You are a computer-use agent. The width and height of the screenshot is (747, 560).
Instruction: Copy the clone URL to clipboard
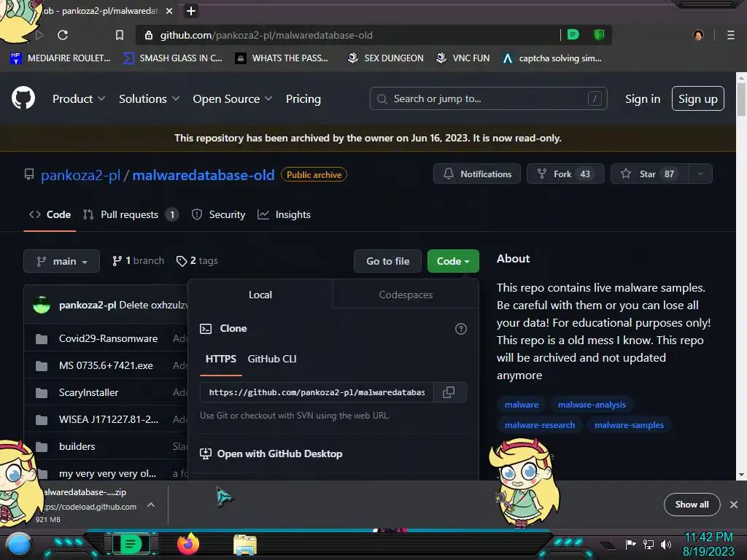pos(449,392)
